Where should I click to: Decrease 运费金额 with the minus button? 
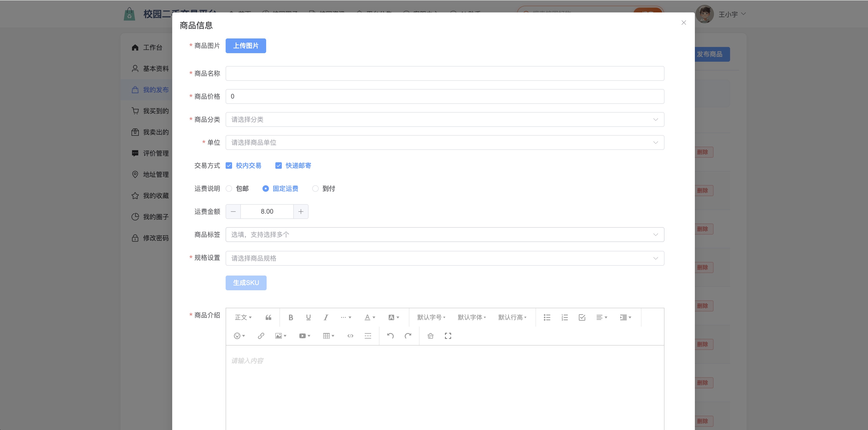pyautogui.click(x=233, y=212)
